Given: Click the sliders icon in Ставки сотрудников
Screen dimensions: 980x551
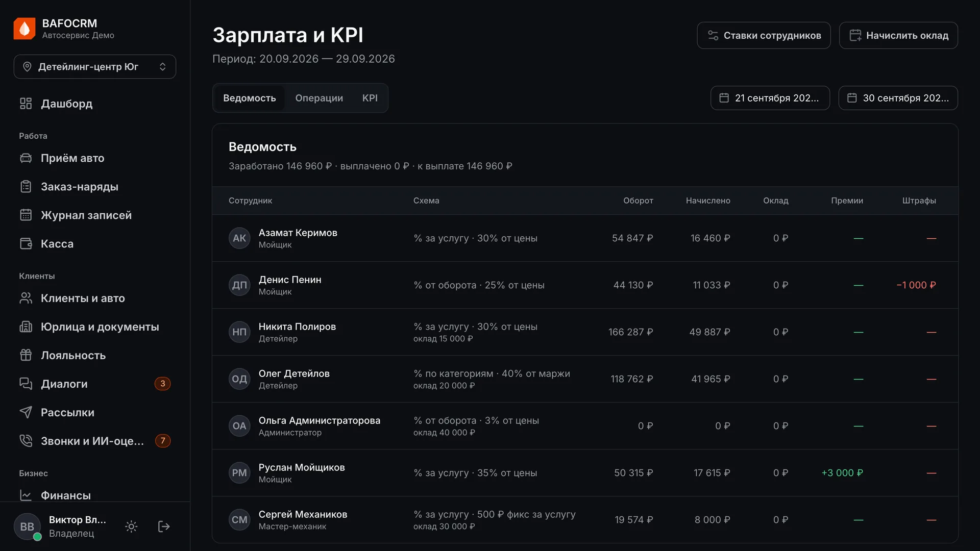Looking at the screenshot, I should click(713, 36).
